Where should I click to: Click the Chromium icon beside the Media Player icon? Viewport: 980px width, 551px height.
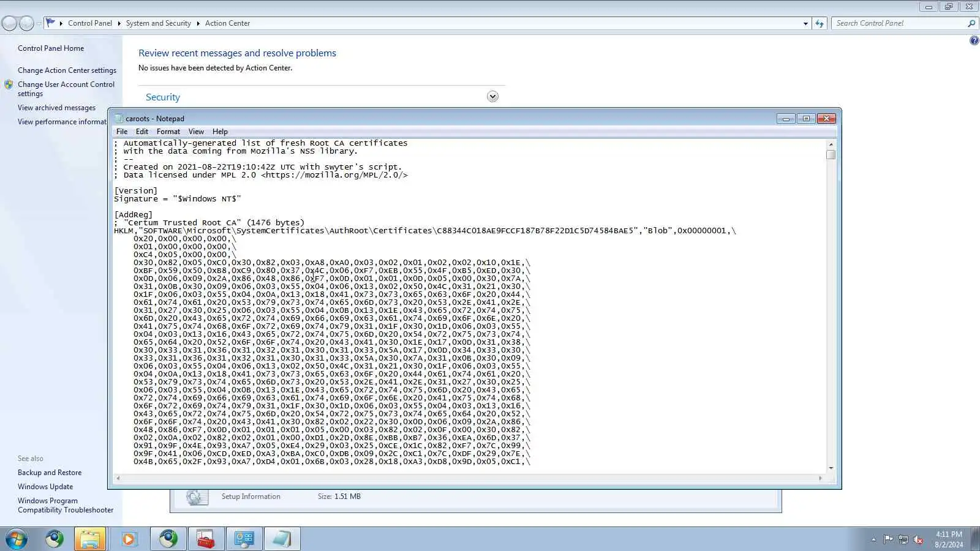tap(168, 539)
